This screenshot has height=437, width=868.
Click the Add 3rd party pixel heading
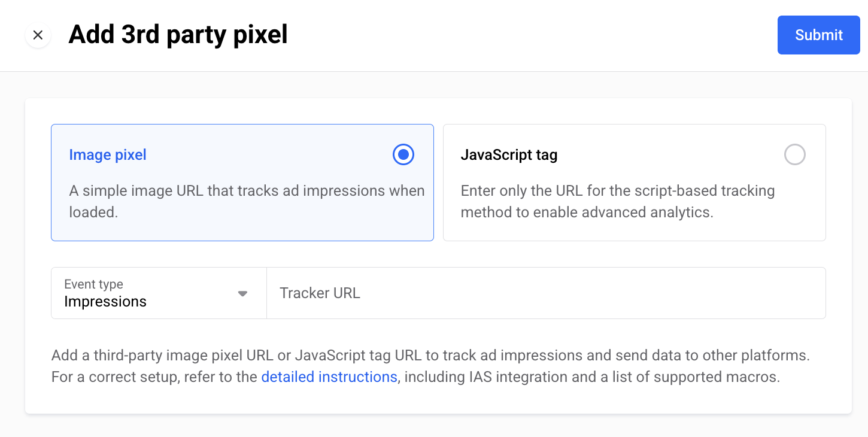tap(178, 35)
